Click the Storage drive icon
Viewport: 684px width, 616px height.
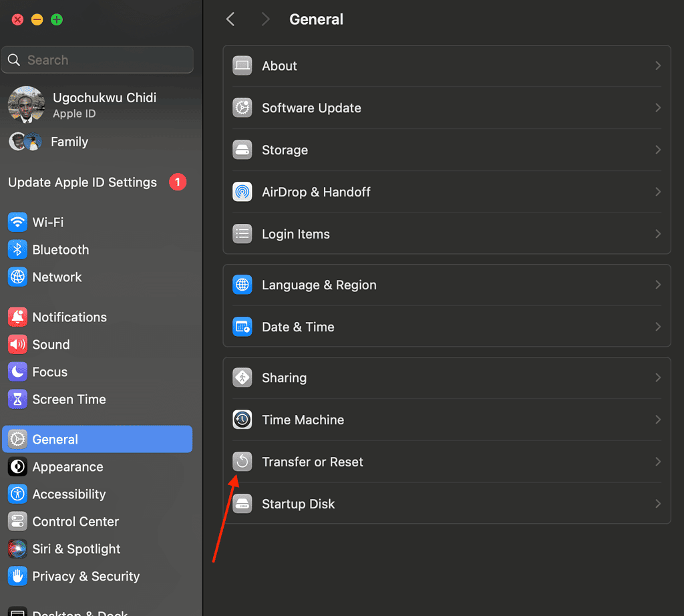[x=242, y=150]
